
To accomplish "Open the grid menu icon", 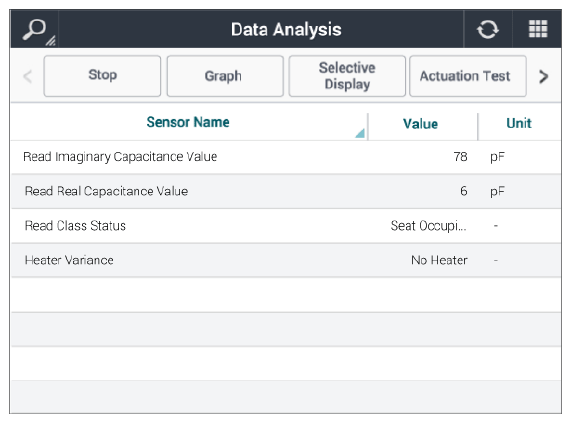I will (538, 29).
